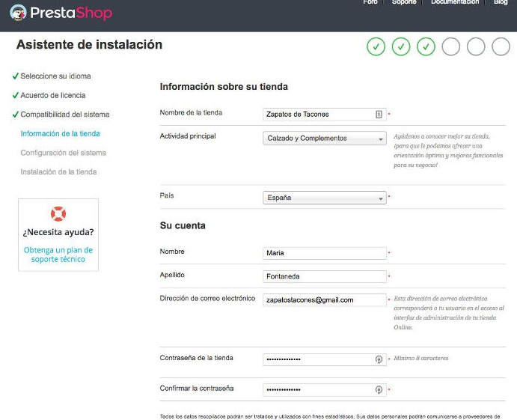Open the Soporte menu item
The image size is (517, 420).
tap(404, 3)
